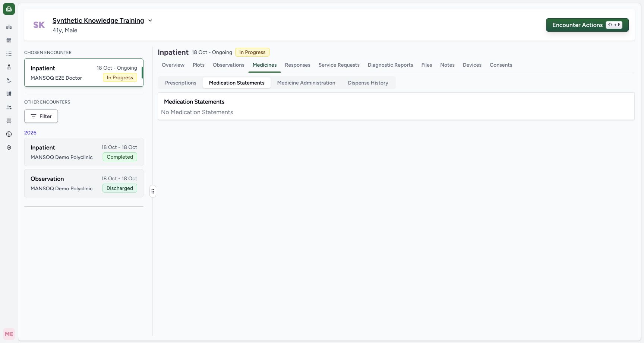Viewport: 644px width, 343px height.
Task: Open the calendar appointments sidebar icon
Action: click(9, 40)
